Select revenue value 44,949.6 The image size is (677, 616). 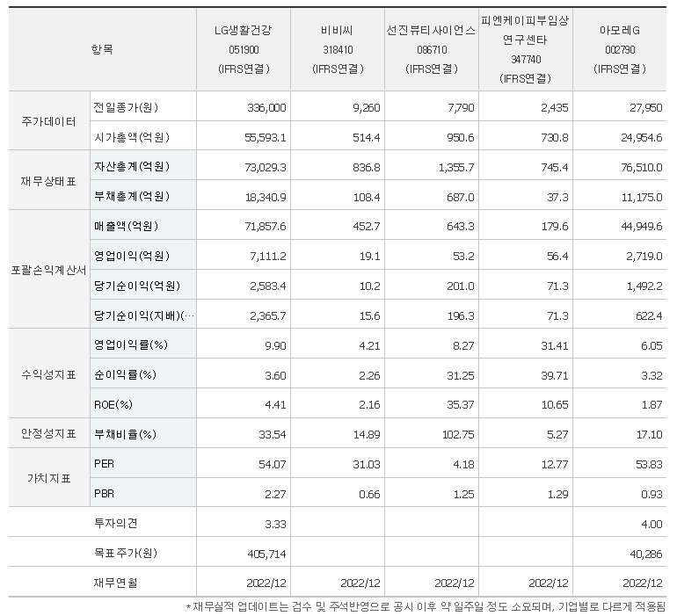(x=642, y=226)
